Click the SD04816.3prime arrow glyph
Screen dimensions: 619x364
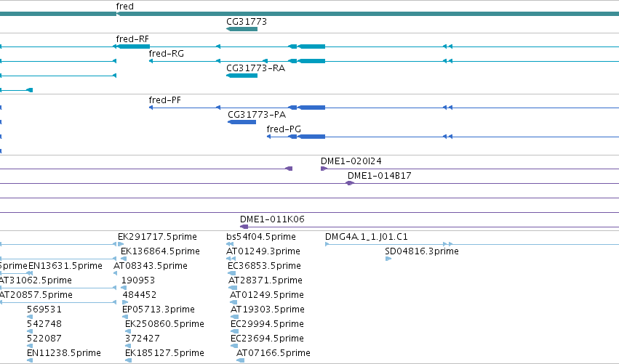click(388, 259)
